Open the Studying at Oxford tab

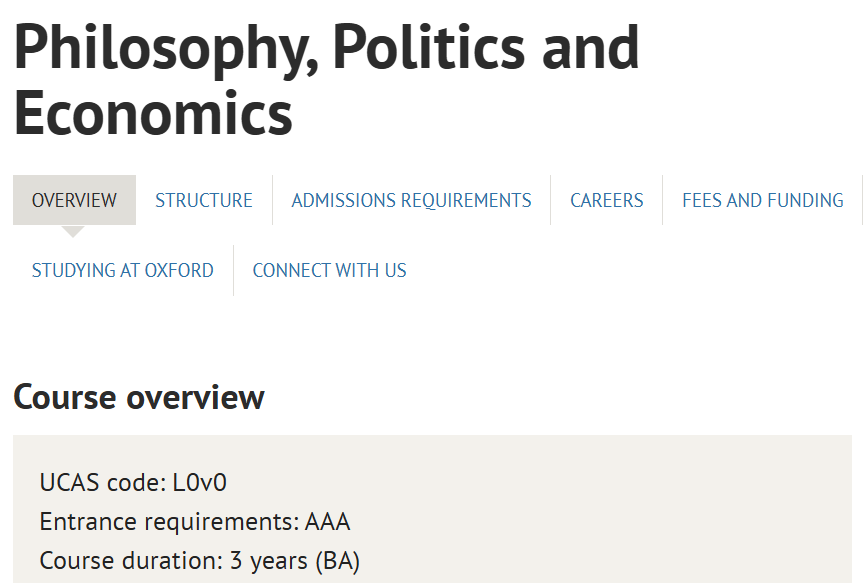click(122, 270)
